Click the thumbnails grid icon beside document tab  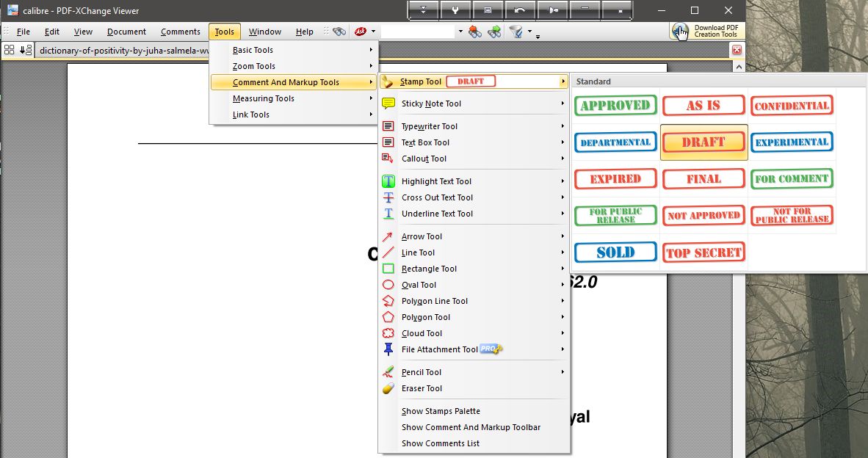(9, 50)
